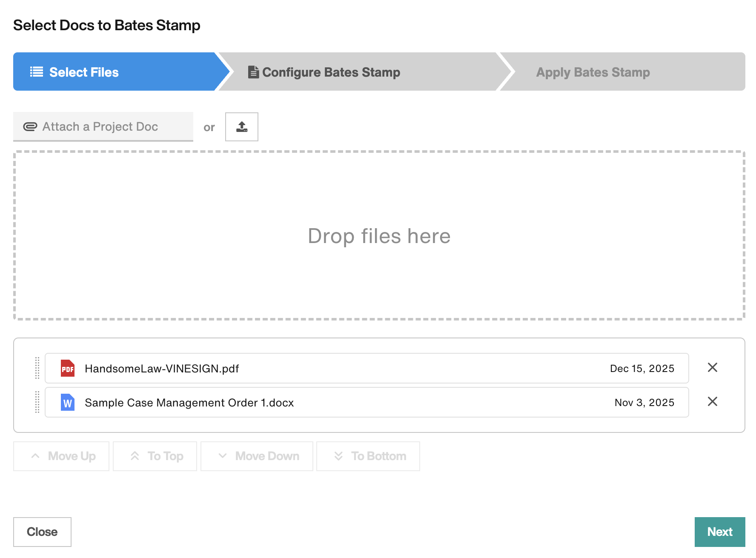Click the To Bottom button
Viewport: 756px width, 558px height.
tap(368, 456)
